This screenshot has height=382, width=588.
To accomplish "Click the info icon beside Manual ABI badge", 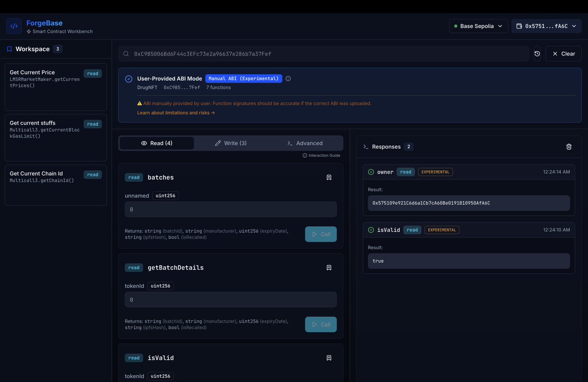I will click(288, 79).
